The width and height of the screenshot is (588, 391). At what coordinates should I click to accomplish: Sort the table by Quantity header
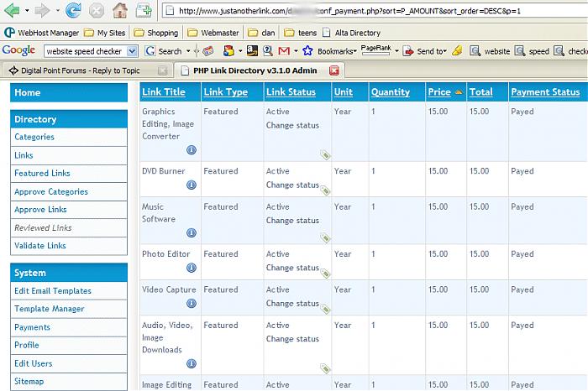click(x=390, y=92)
